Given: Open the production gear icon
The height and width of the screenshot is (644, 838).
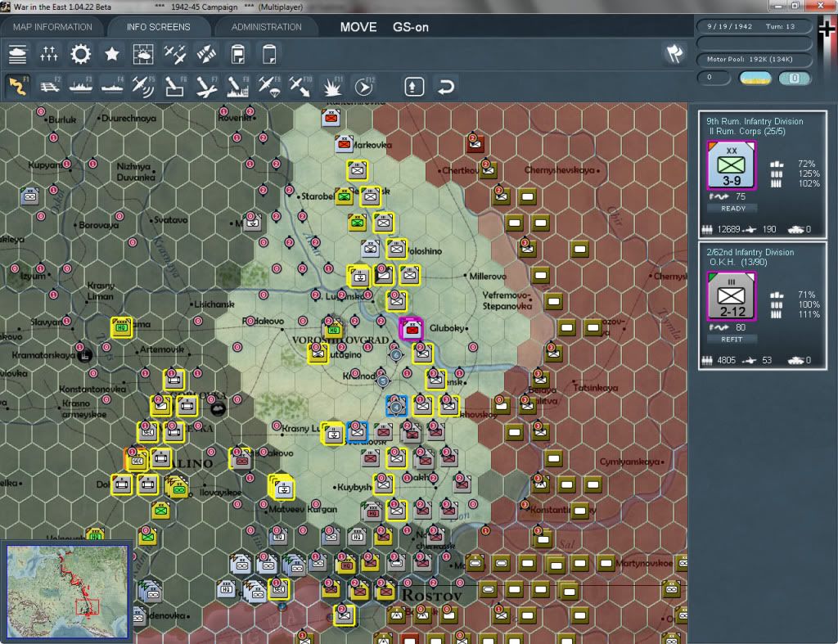Looking at the screenshot, I should coord(81,54).
